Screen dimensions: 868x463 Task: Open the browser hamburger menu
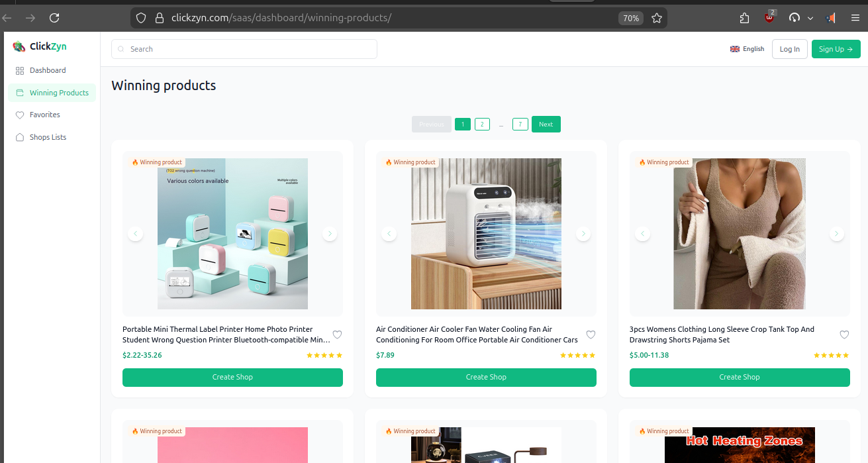(x=855, y=18)
